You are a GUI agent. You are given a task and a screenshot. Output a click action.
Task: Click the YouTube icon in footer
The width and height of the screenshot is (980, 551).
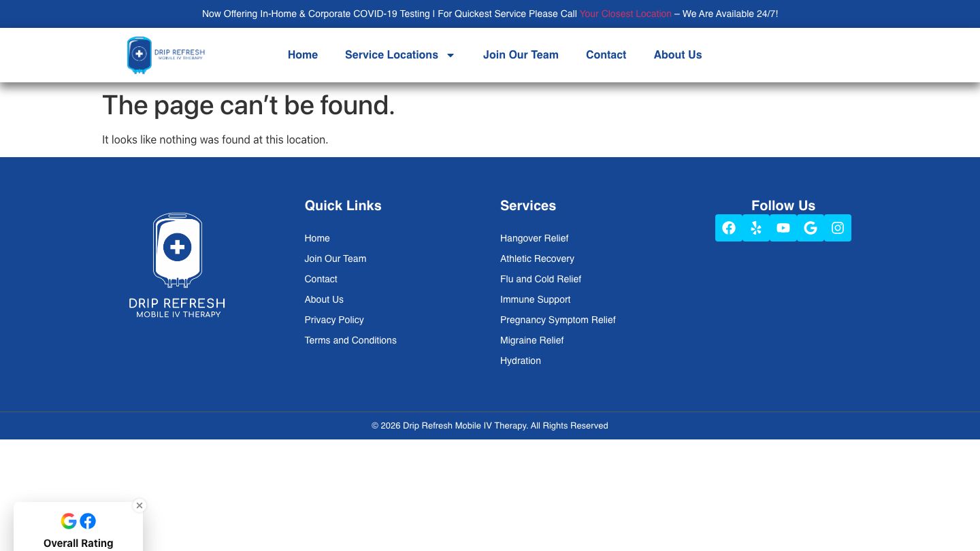tap(783, 228)
